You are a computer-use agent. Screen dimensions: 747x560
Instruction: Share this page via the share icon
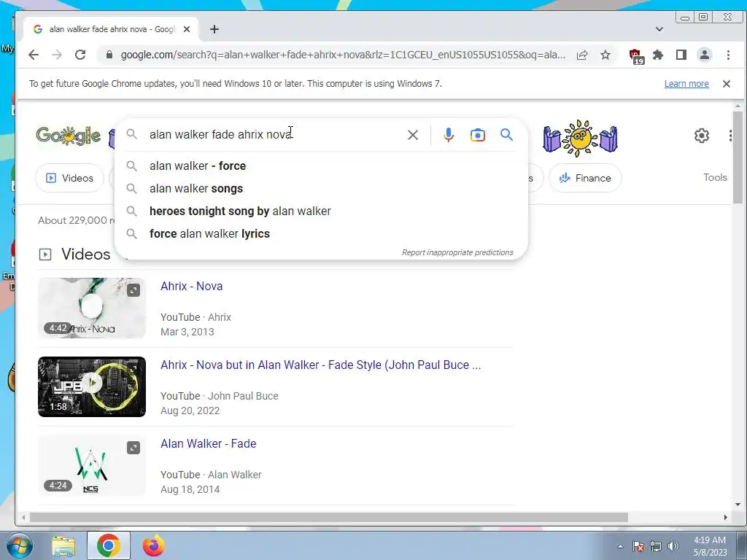[x=582, y=55]
